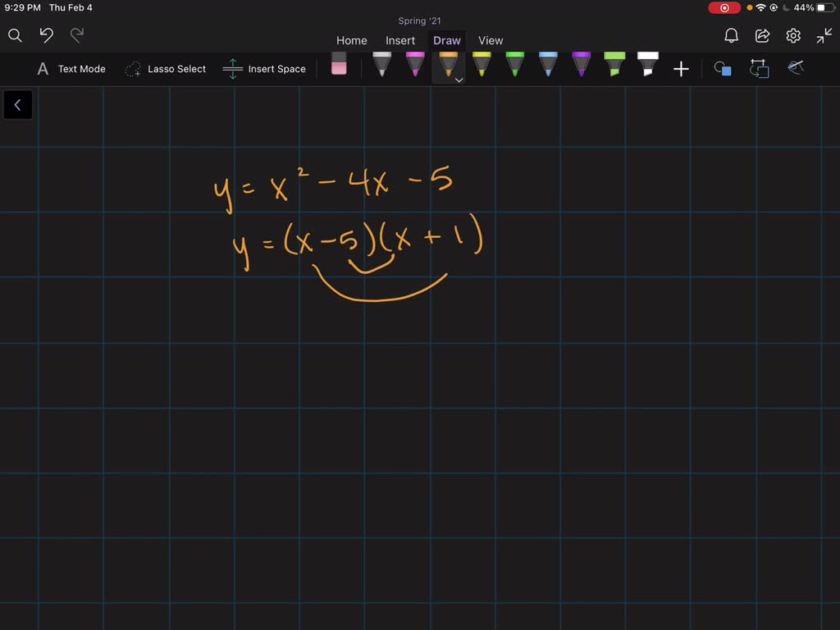Open the search icon
The image size is (840, 630).
(x=15, y=35)
